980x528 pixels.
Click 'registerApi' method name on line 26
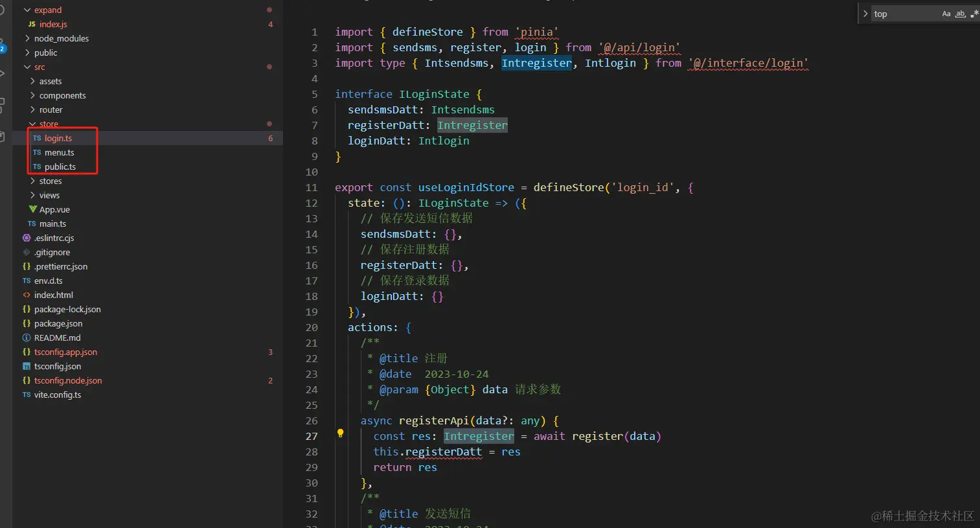(434, 420)
